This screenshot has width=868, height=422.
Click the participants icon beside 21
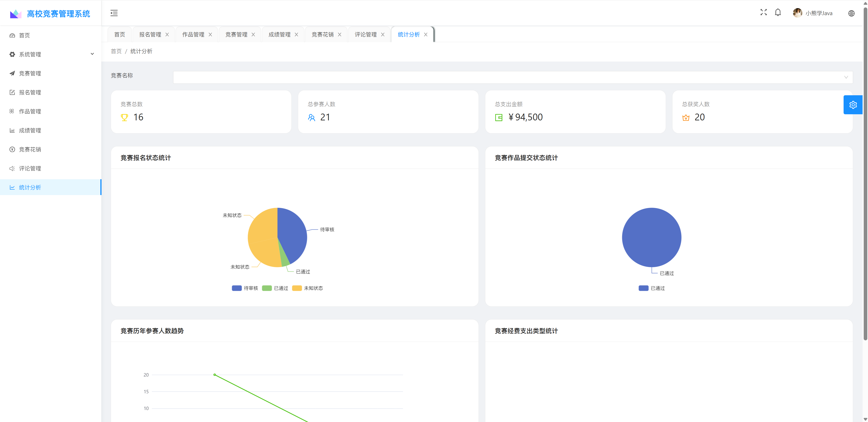(x=311, y=117)
